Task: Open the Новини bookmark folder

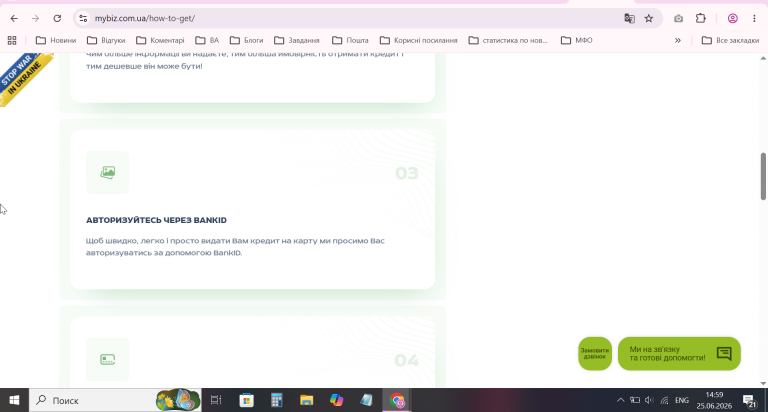Action: 56,40
